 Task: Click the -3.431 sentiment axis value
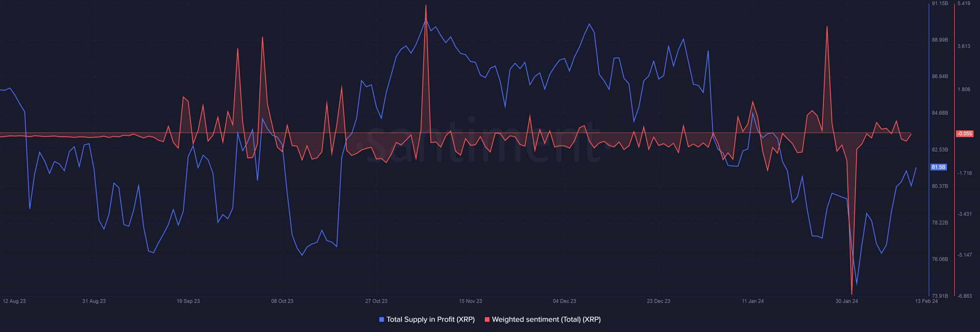(965, 214)
